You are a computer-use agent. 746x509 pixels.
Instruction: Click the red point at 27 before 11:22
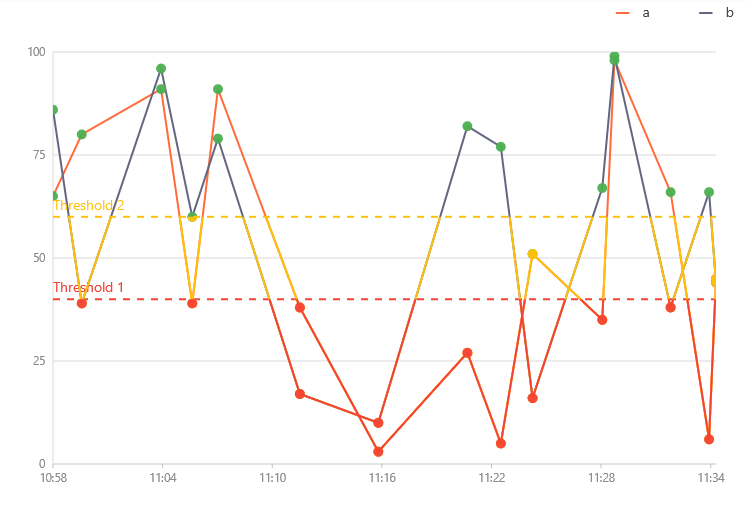pyautogui.click(x=467, y=353)
